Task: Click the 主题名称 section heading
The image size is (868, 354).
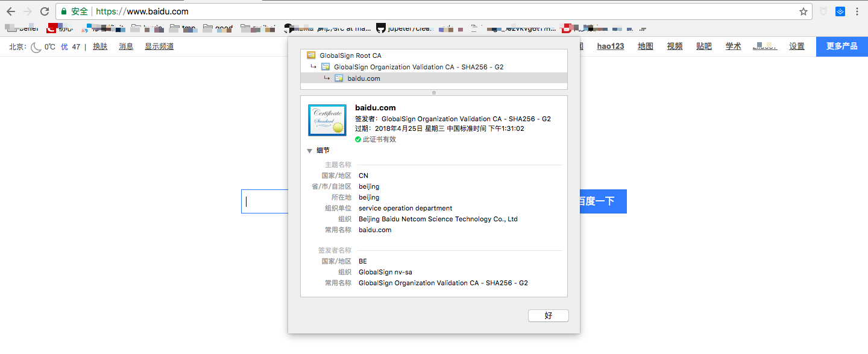Action: click(338, 165)
